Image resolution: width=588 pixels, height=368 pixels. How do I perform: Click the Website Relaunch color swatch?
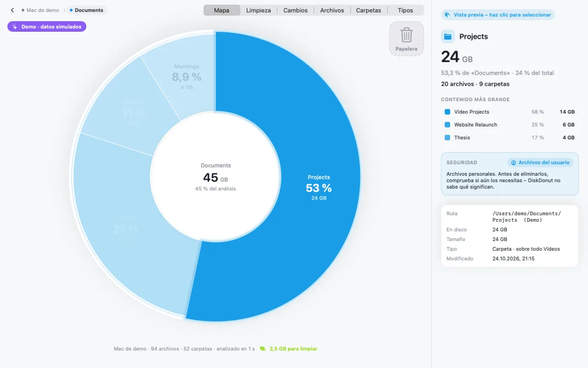coord(447,125)
